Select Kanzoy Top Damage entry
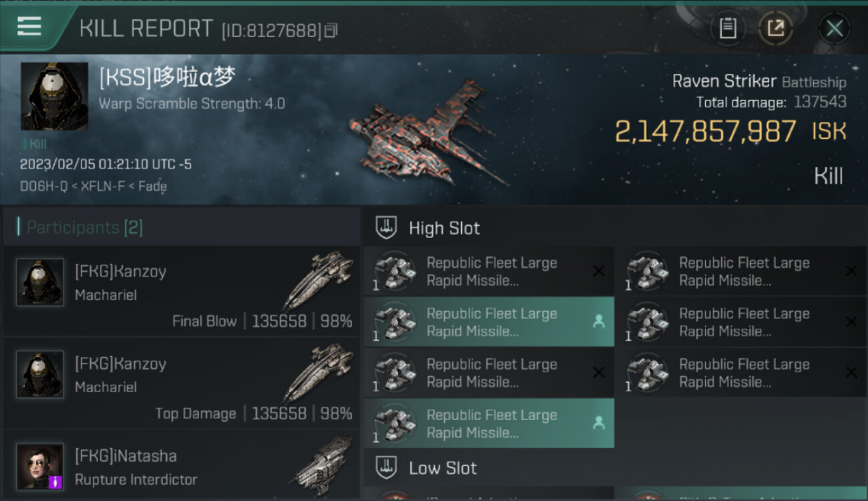 pyautogui.click(x=182, y=383)
